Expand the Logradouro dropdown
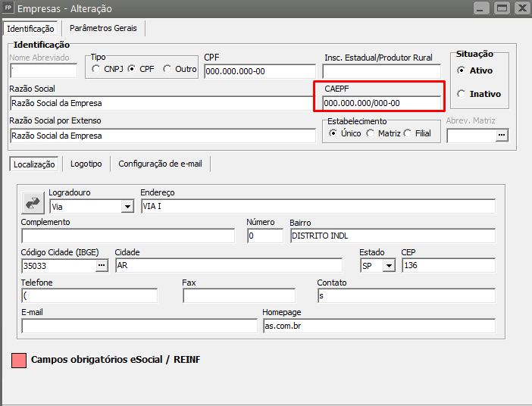 click(x=126, y=206)
